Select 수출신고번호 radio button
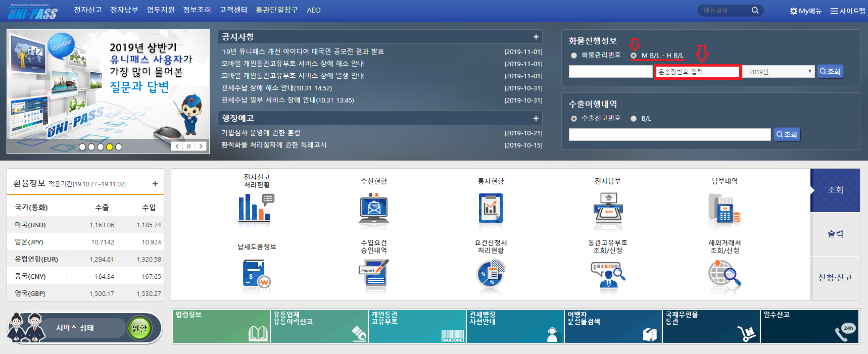Viewport: 868px width, 354px height. [x=573, y=119]
